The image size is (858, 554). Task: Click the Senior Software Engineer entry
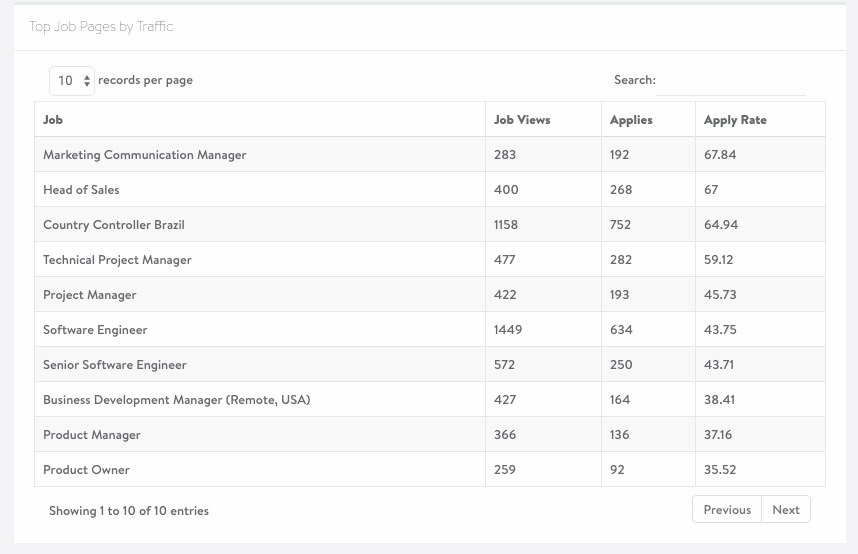click(115, 365)
